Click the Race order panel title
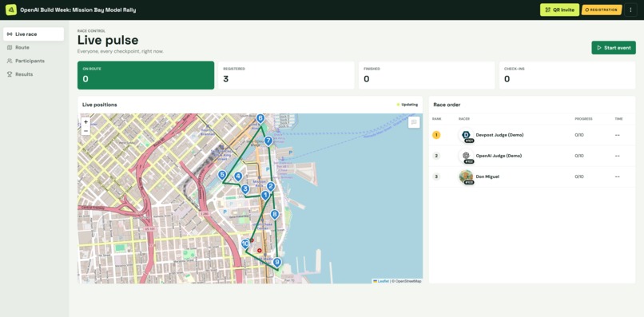This screenshot has width=644, height=317. pos(447,105)
